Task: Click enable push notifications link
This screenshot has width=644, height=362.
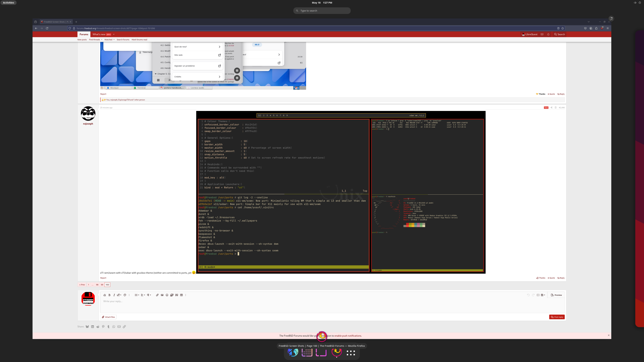Action: point(348,336)
